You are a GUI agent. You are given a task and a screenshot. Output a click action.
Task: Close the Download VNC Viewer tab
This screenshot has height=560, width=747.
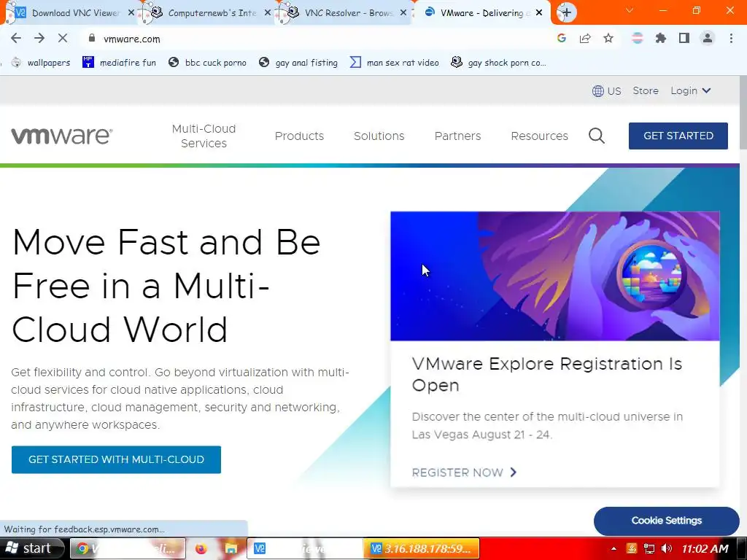pyautogui.click(x=131, y=13)
